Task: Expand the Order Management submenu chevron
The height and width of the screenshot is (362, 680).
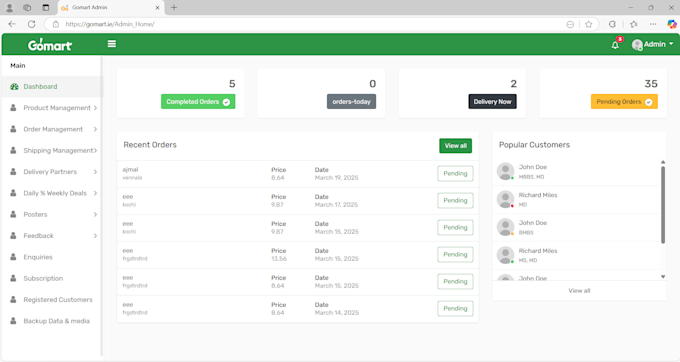Action: tap(95, 129)
